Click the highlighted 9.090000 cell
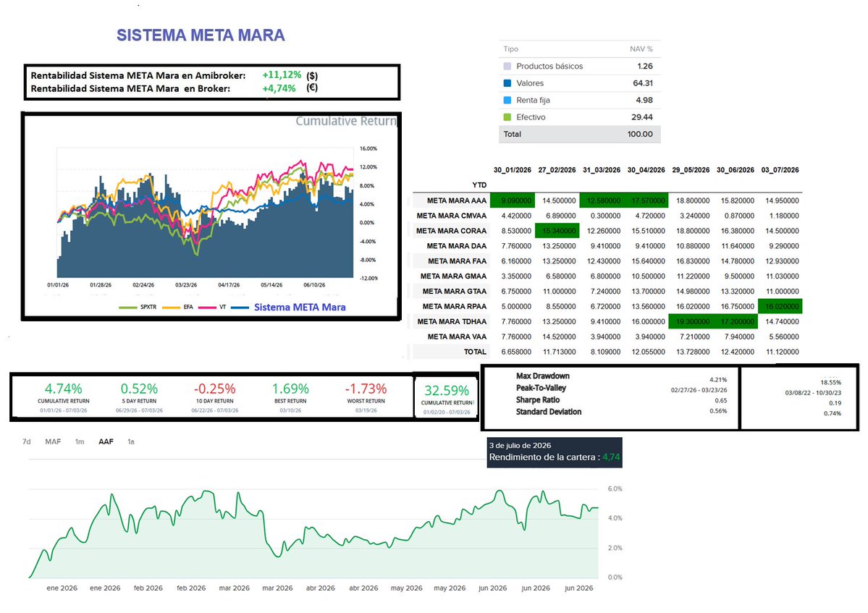Image resolution: width=868 pixels, height=613 pixels. click(513, 200)
